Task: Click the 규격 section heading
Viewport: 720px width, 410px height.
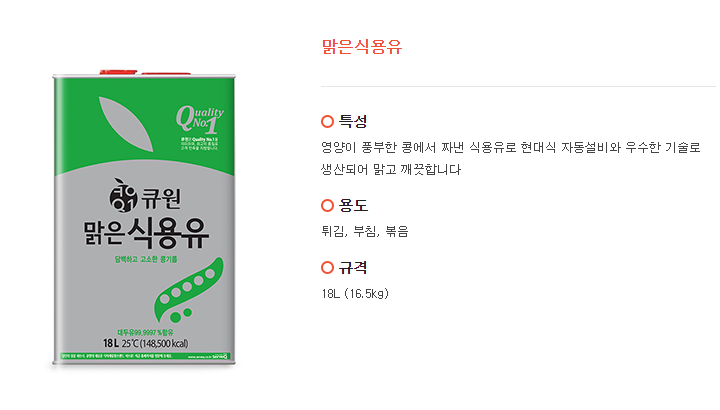Action: click(353, 267)
